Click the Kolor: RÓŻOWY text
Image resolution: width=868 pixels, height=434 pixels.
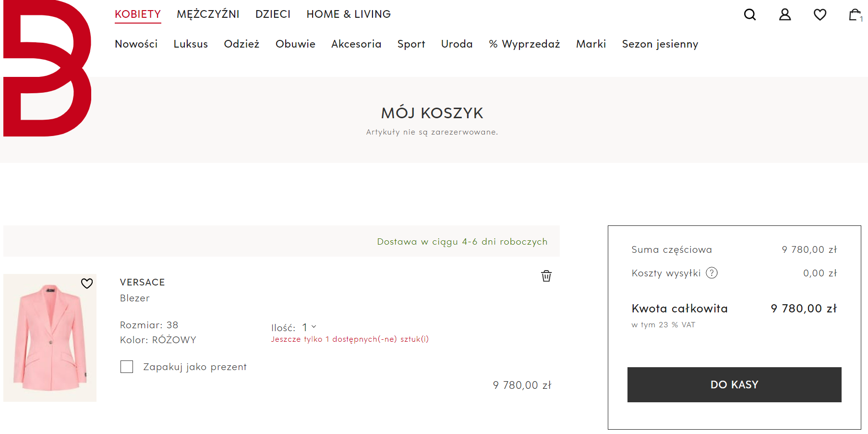tap(158, 340)
